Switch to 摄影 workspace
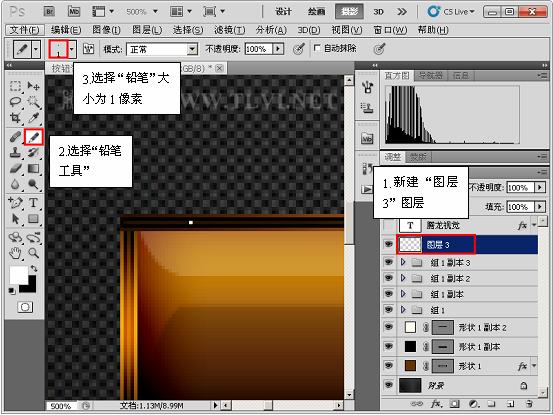Screen dimensions: 553x415 tap(350, 12)
